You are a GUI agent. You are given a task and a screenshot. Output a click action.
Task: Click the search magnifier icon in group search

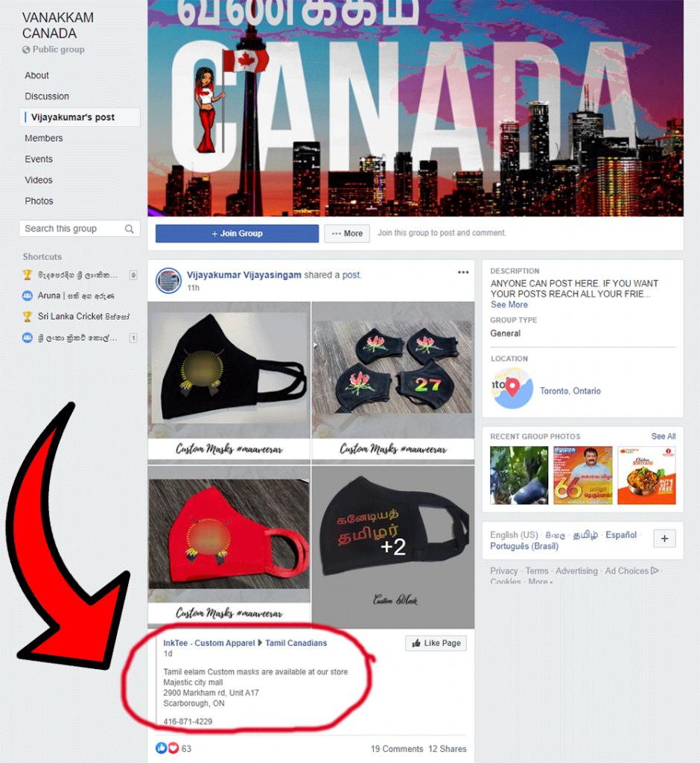click(129, 229)
